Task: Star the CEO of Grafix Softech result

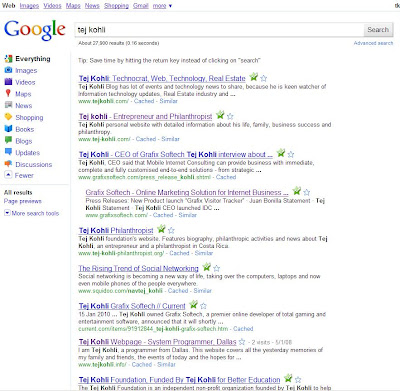Action: click(291, 154)
